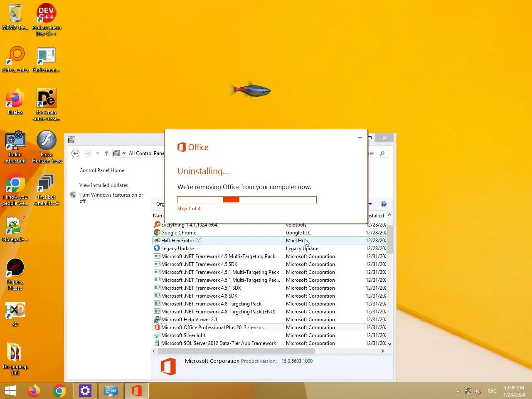Select Microsoft .NET Framework 4.5.1 SDK
The image size is (532, 399).
(269, 288)
